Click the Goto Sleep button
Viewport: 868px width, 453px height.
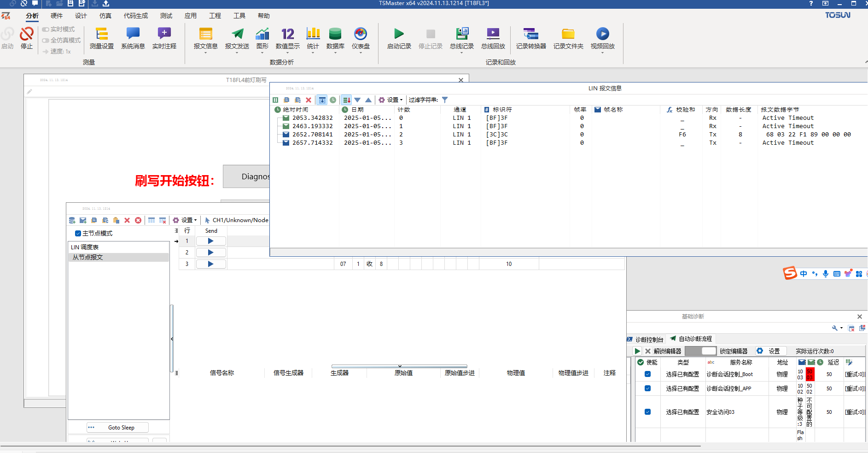tap(117, 428)
